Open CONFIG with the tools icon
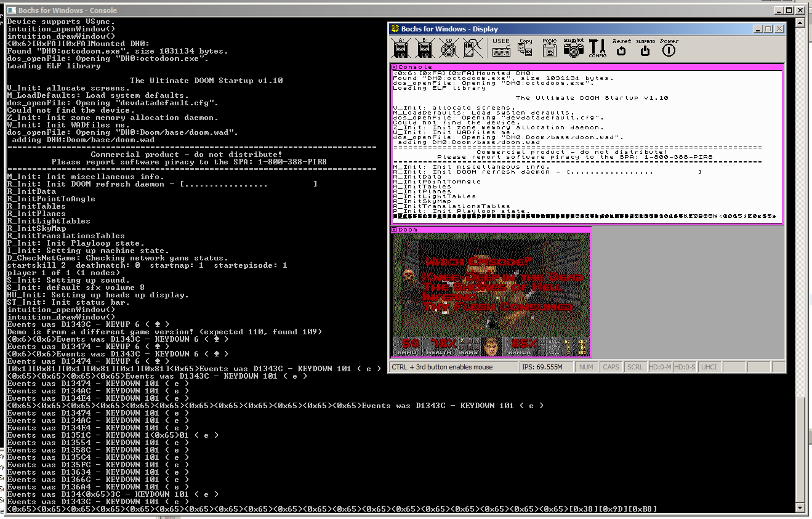812x519 pixels. coord(597,47)
